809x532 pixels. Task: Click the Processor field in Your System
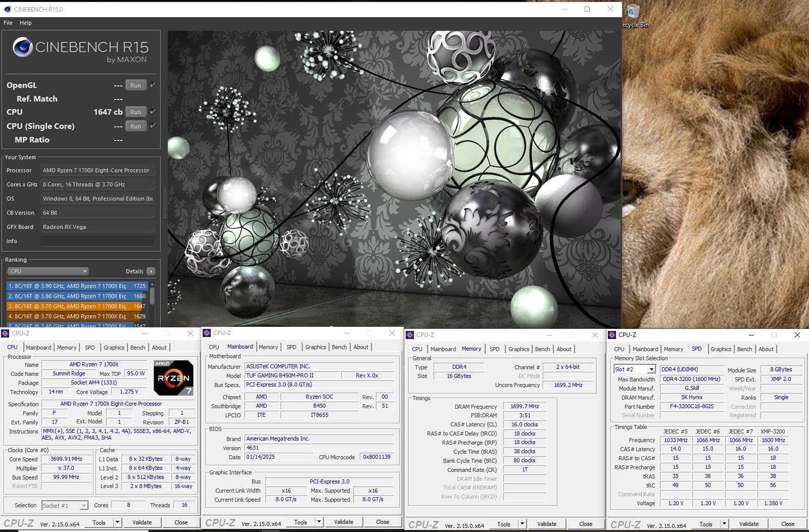tap(98, 170)
